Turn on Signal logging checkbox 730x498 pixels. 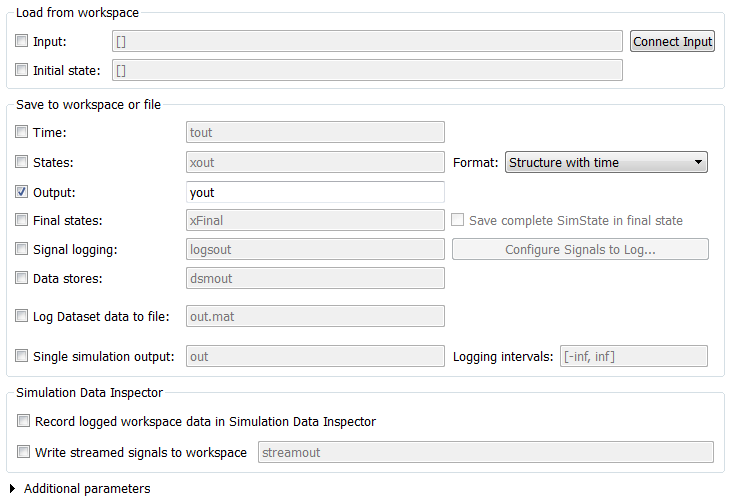(22, 249)
